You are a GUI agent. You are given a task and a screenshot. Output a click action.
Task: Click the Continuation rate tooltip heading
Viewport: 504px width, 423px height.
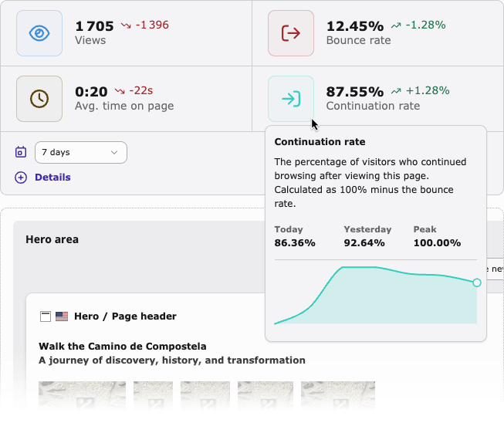(x=320, y=142)
